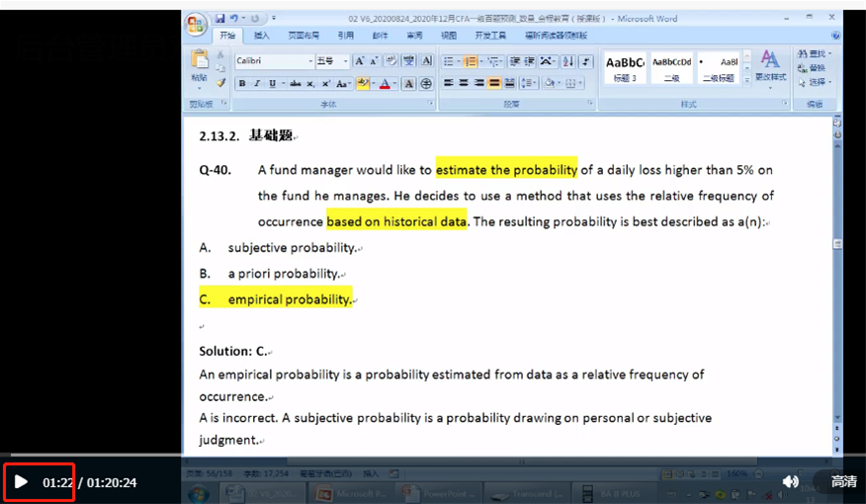Open the 邮件 ribbon tab
Screen dimensions: 866x504
[380, 36]
